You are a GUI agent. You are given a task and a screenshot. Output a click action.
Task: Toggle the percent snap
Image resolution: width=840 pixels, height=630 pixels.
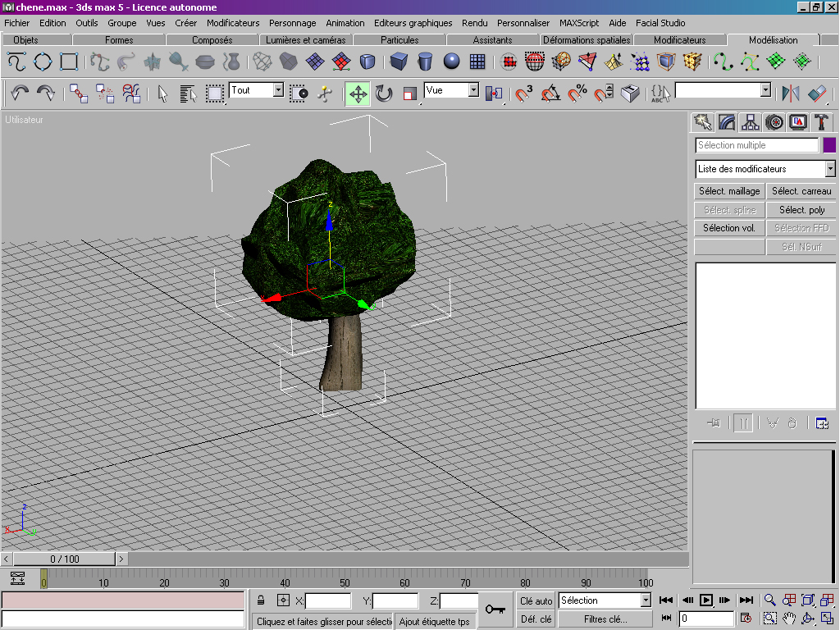coord(577,94)
